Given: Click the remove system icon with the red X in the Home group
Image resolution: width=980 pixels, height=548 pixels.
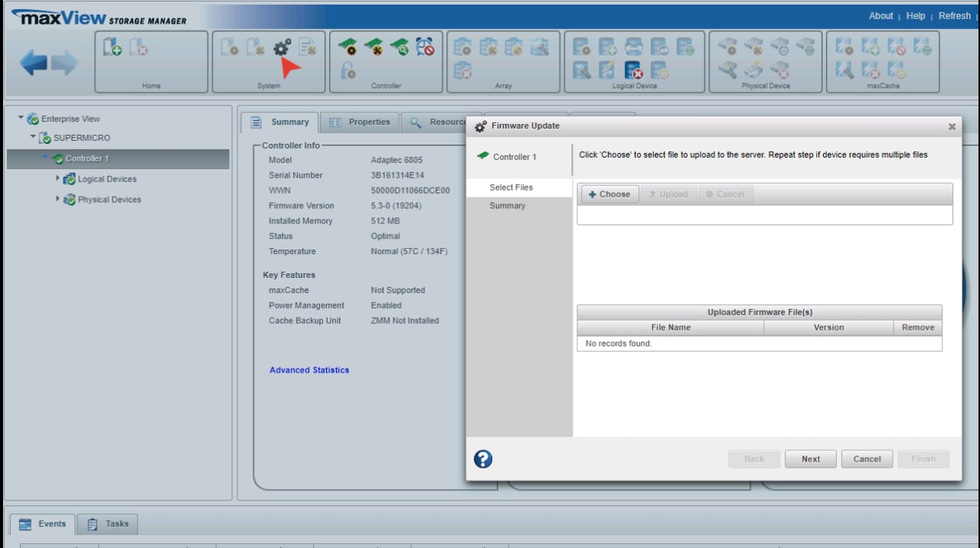Looking at the screenshot, I should pyautogui.click(x=139, y=47).
